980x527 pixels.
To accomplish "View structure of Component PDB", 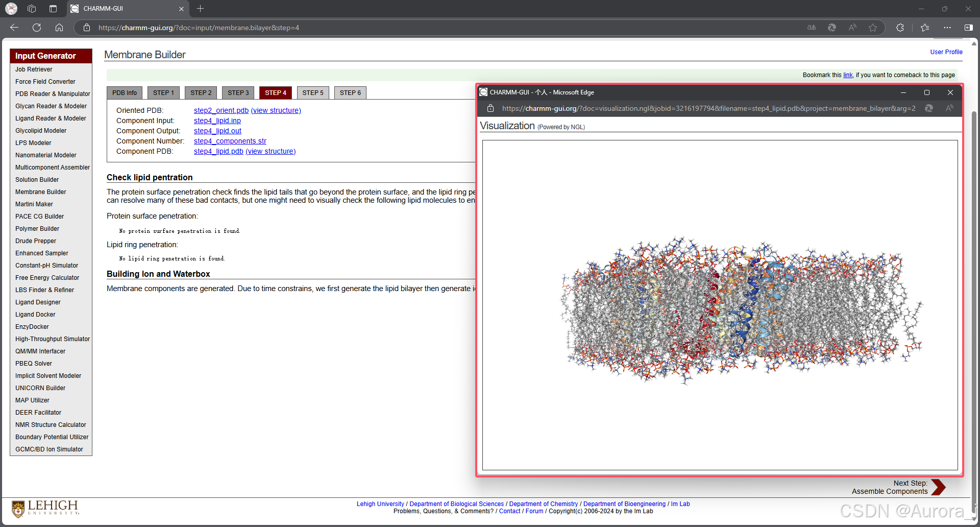I will pos(271,151).
